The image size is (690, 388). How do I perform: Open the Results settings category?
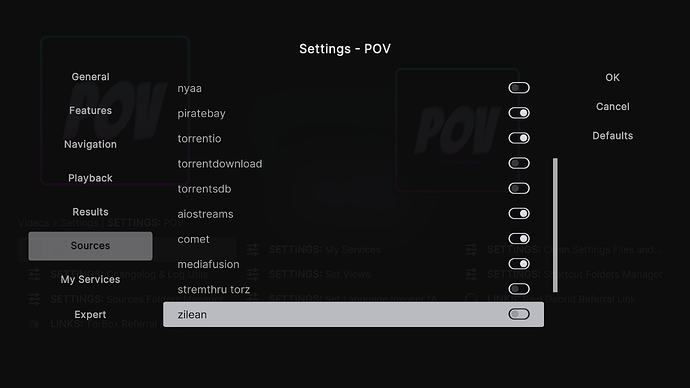coord(90,212)
